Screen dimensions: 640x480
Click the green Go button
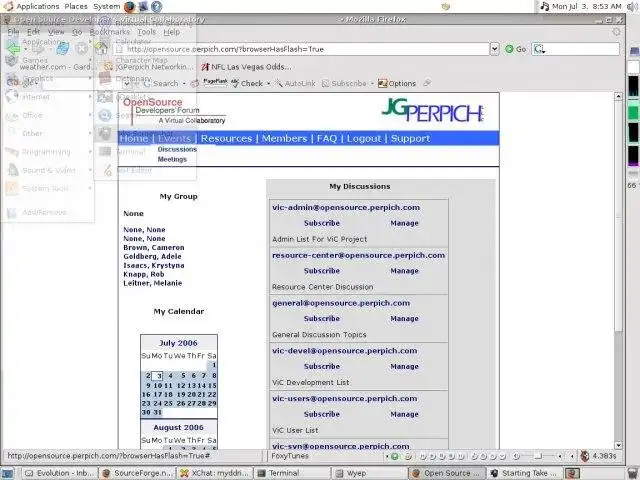(516, 49)
